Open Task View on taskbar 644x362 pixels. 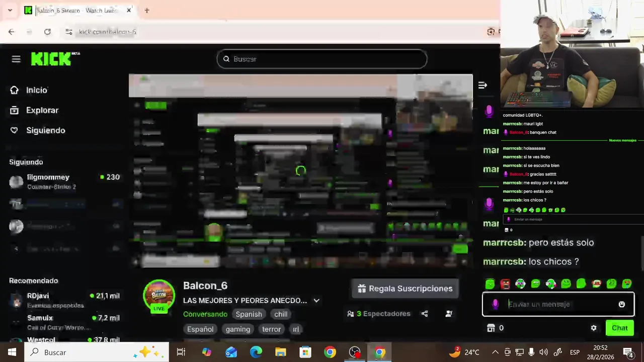181,352
